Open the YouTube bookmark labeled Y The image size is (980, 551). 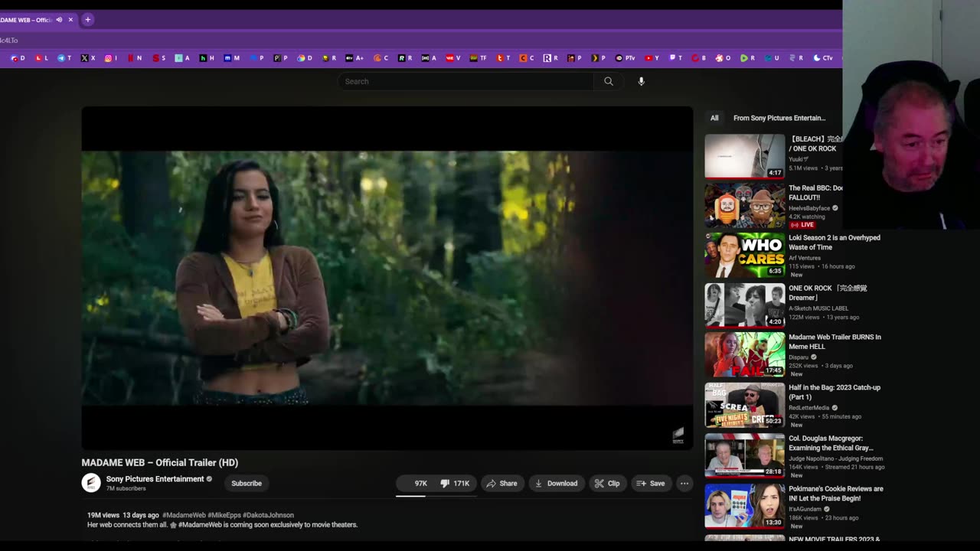(x=652, y=58)
